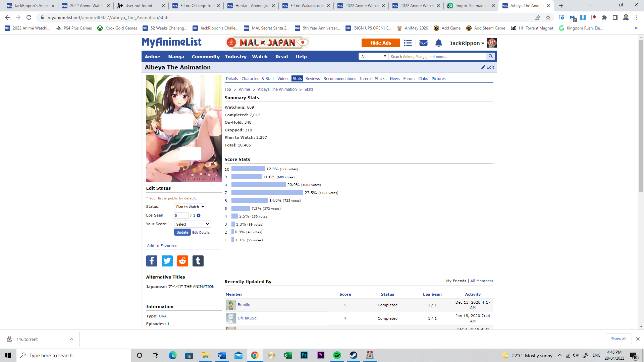This screenshot has height=362, width=644.
Task: Share on Reddit icon
Action: tap(182, 261)
